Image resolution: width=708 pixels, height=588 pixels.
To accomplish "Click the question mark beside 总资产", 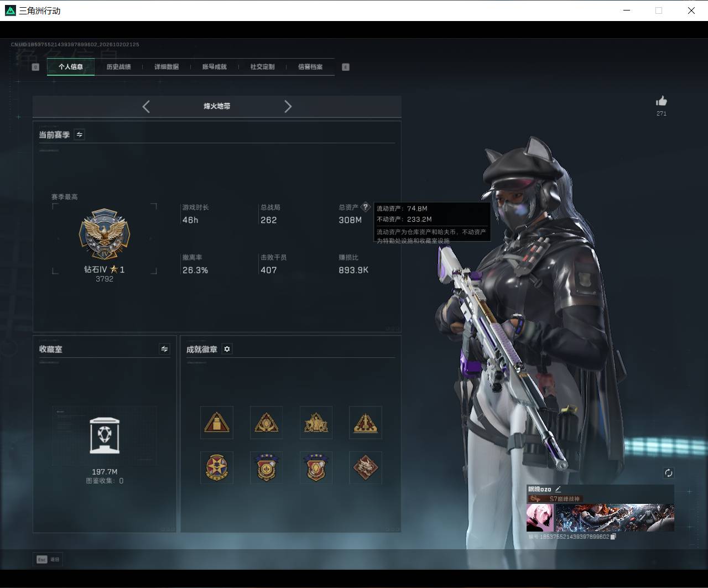I will click(x=365, y=207).
